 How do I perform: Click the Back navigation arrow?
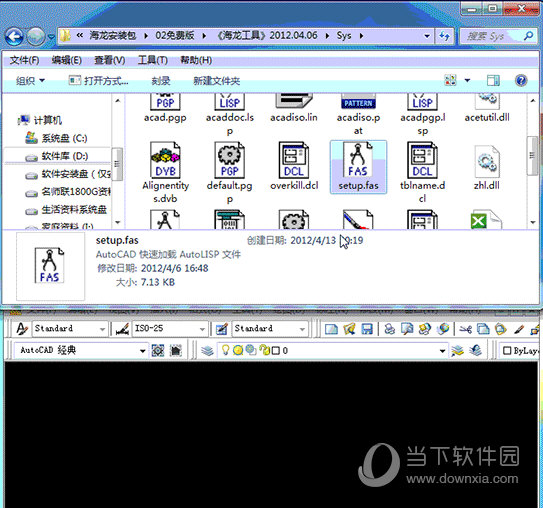point(14,36)
